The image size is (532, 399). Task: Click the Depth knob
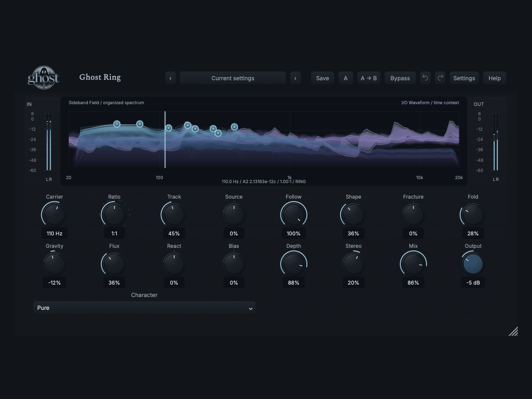pyautogui.click(x=293, y=264)
